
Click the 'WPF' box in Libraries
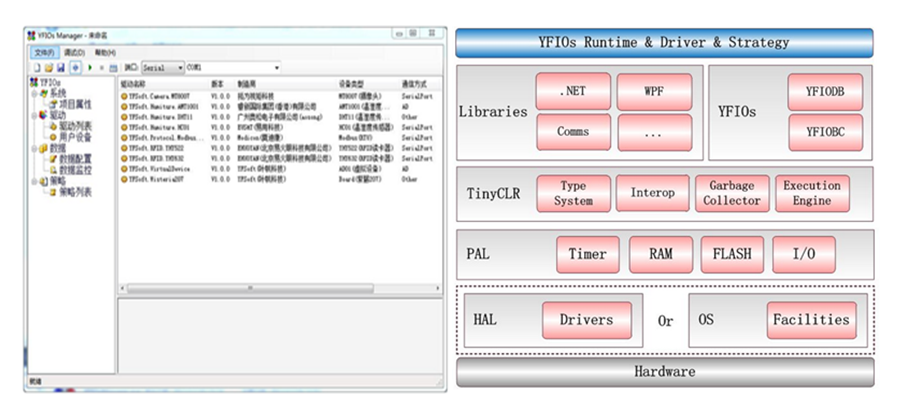[654, 91]
